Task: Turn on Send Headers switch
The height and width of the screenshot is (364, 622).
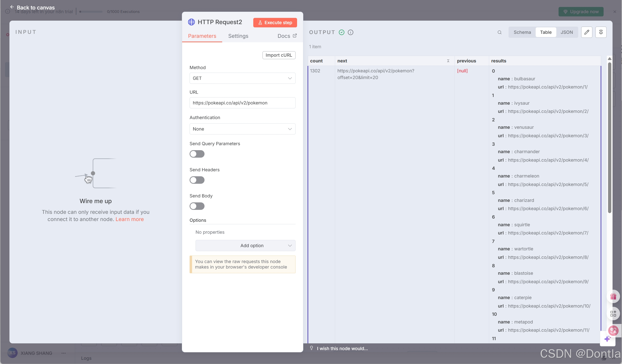Action: pos(197,180)
